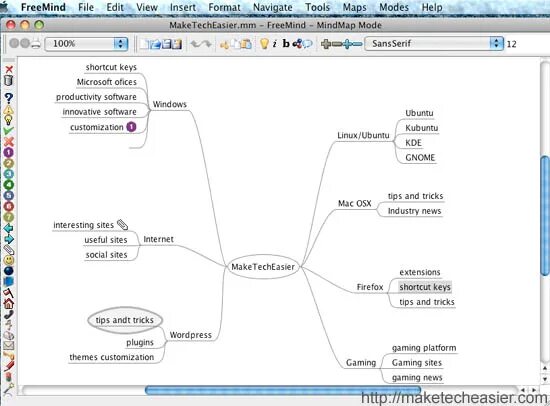550x406 pixels.
Task: Select the Mac OSX node
Action: 355,204
